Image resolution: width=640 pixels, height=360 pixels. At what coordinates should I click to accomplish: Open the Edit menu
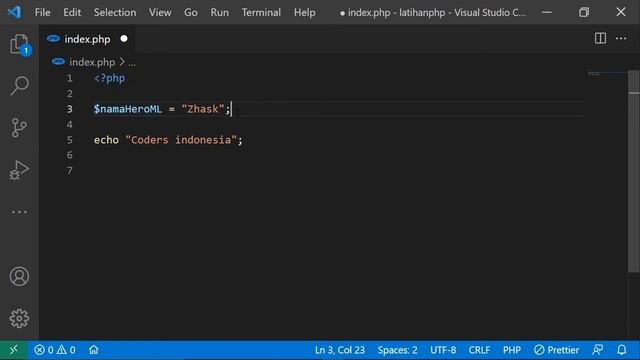[72, 12]
